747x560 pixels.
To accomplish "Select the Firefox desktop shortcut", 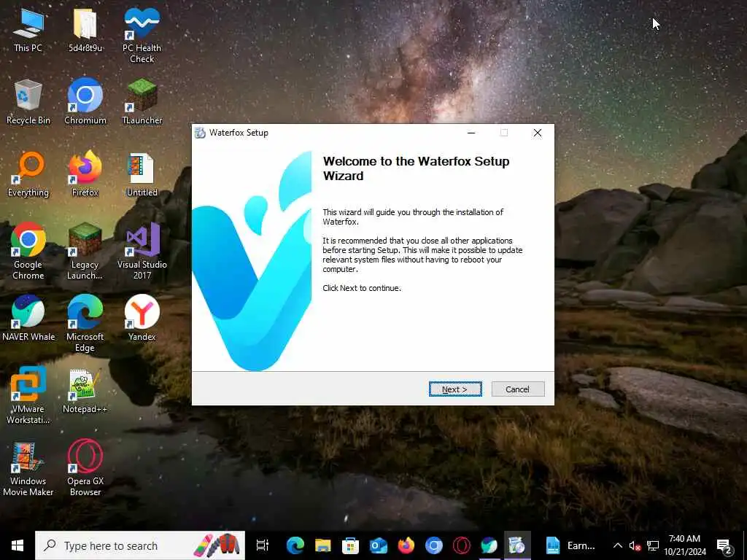I will 85,174.
